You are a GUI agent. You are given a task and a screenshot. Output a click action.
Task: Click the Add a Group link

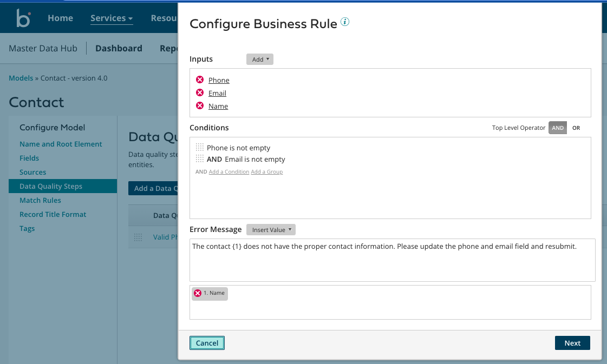(266, 172)
